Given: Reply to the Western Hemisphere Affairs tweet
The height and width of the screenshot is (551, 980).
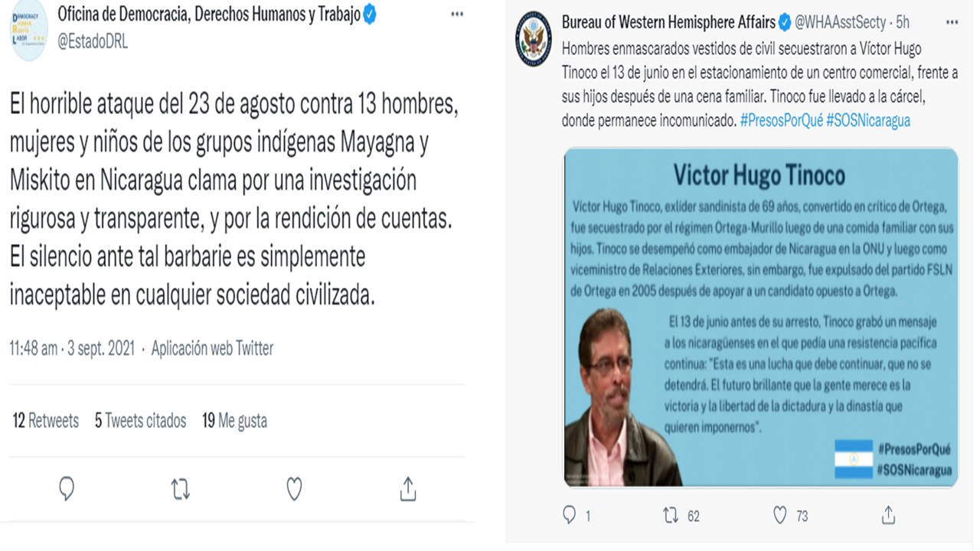Looking at the screenshot, I should 570,516.
